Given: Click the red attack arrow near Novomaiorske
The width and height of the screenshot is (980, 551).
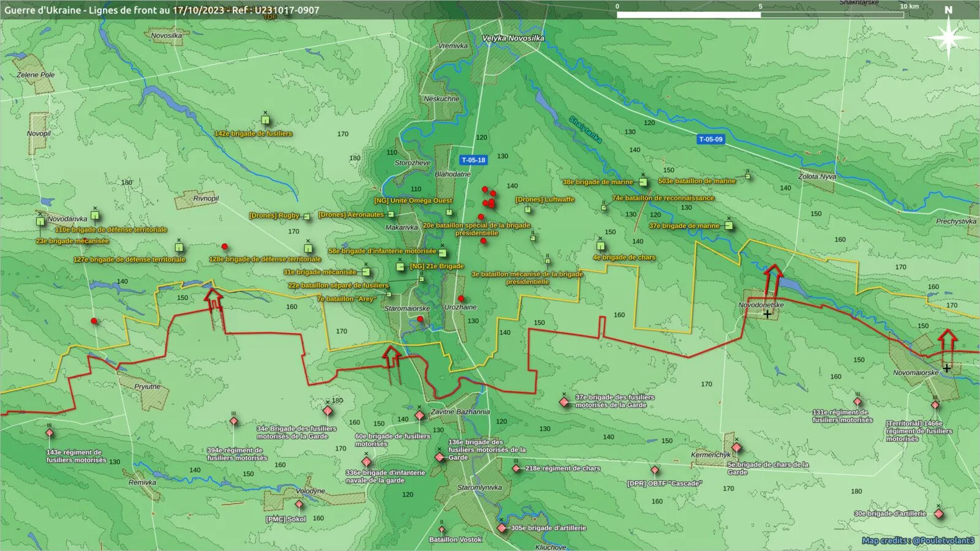Looking at the screenshot, I should tap(948, 345).
